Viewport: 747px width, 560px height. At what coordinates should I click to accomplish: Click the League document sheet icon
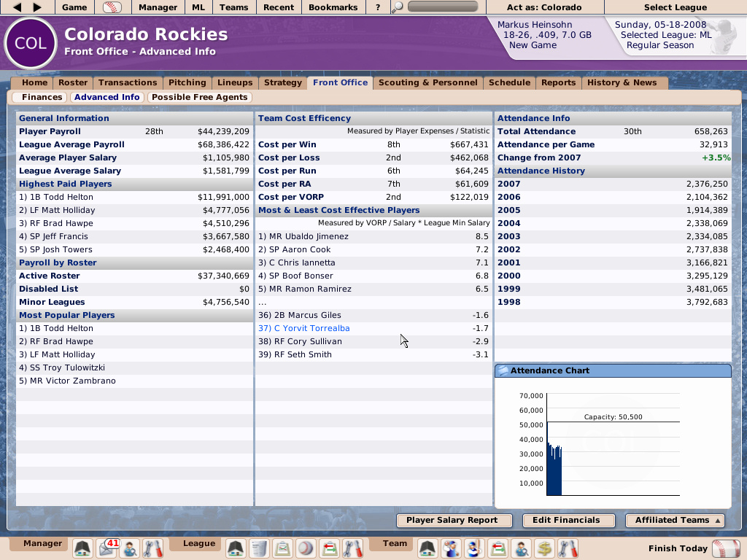point(259,548)
